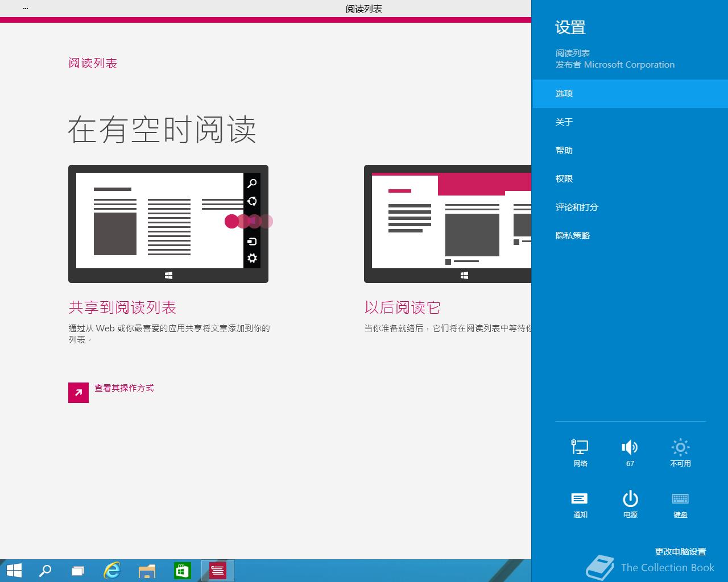Open the volume control showing 67
The height and width of the screenshot is (582, 728).
coord(630,452)
